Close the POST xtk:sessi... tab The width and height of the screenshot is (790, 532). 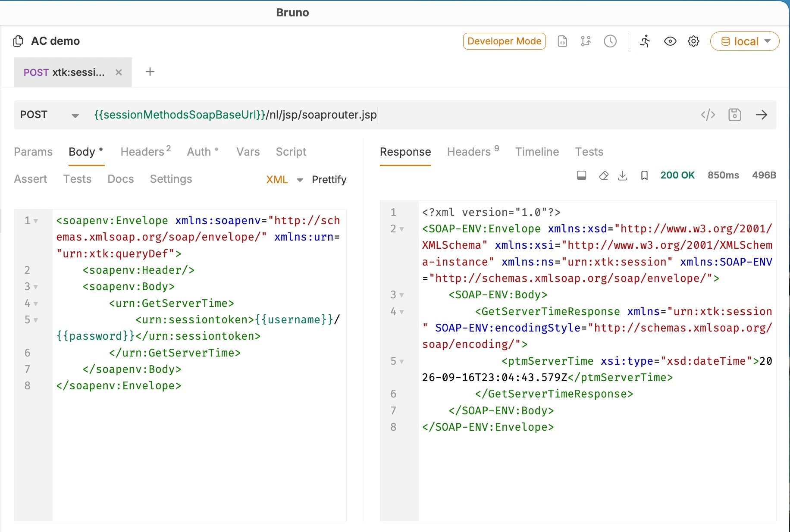119,72
